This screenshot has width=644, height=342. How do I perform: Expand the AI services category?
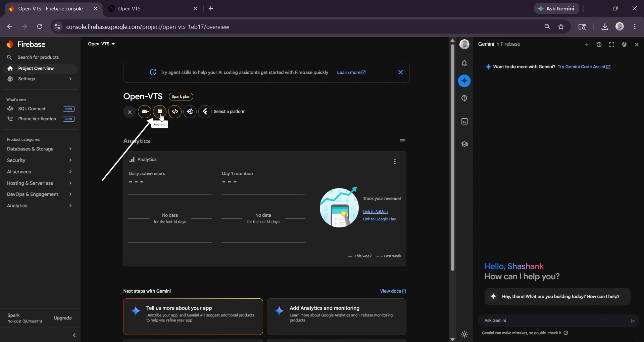(40, 172)
